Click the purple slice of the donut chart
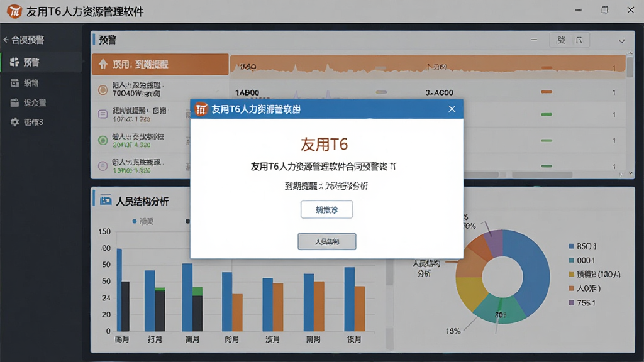The height and width of the screenshot is (362, 644). tap(495, 243)
